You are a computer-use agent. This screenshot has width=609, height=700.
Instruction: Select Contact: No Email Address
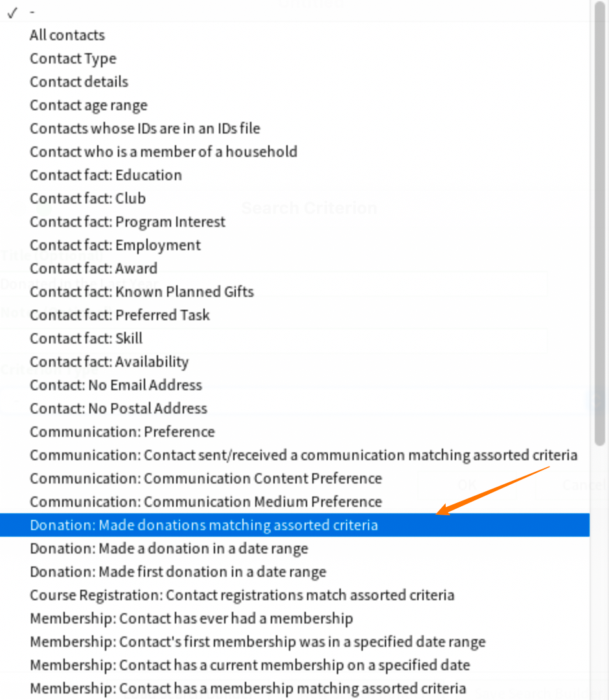[295, 385]
